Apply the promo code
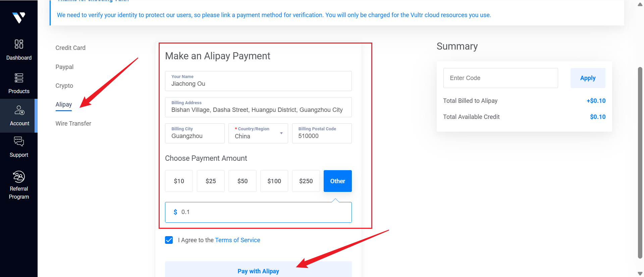Screen dimensions: 644x277 tap(588, 78)
